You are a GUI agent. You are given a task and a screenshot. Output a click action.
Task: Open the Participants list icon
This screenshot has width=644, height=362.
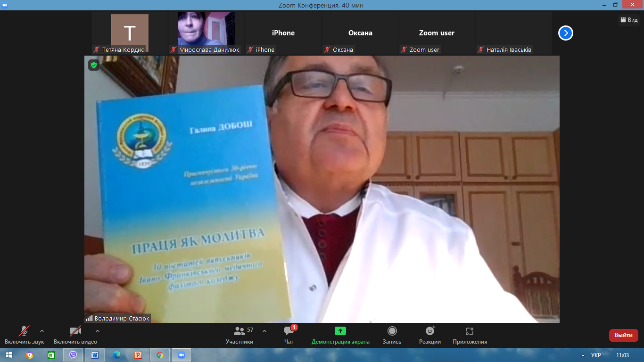pyautogui.click(x=239, y=331)
